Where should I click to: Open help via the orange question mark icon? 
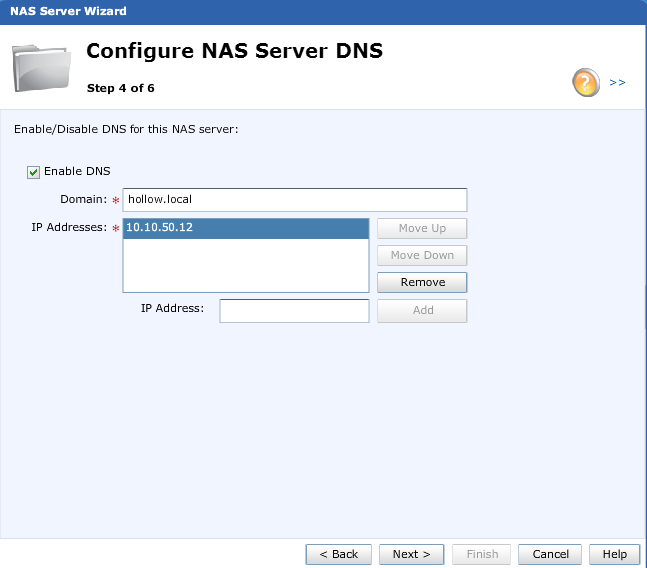(585, 82)
